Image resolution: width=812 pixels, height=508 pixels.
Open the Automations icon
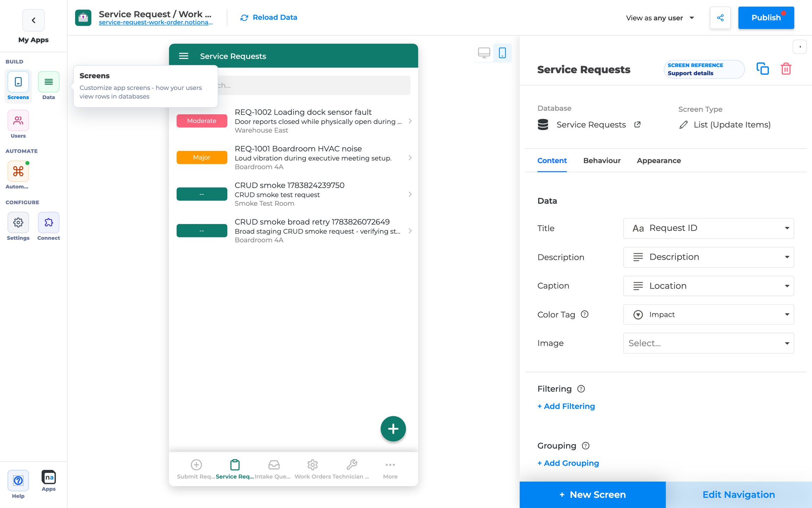18,171
